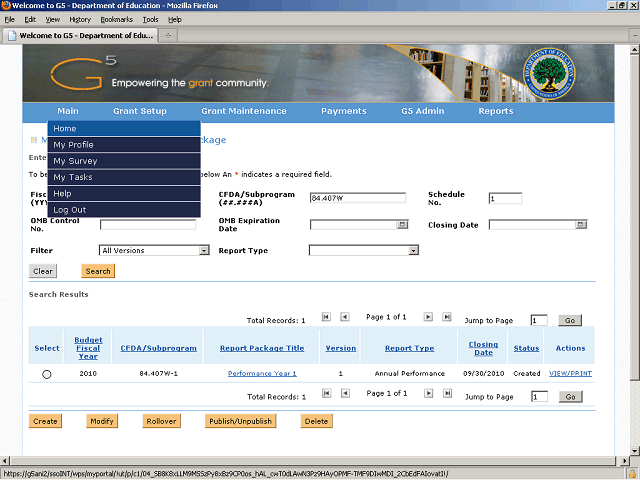Viewport: 640px width, 480px height.
Task: Open a new browser tab with plus button
Action: [x=168, y=36]
